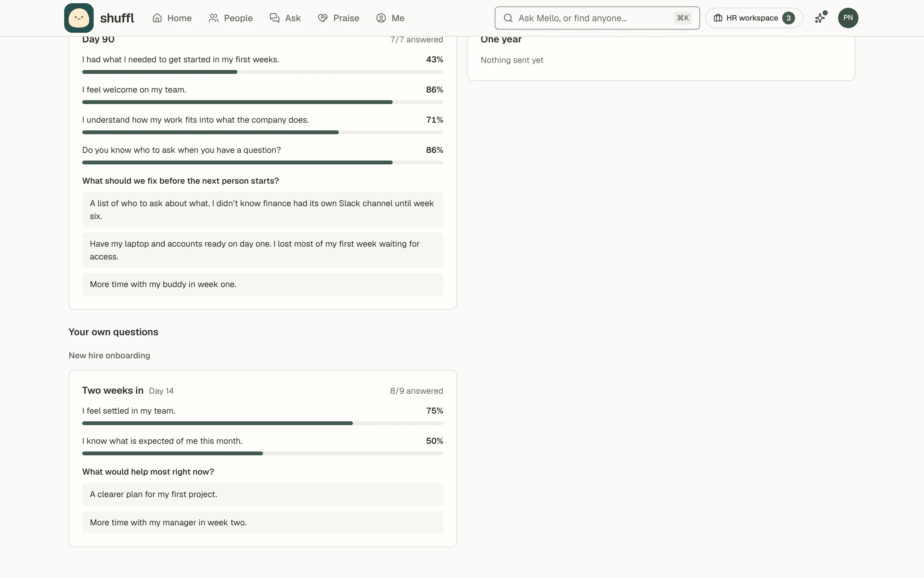The height and width of the screenshot is (578, 924).
Task: Click the "Nothing sent yet" text
Action: coord(512,60)
